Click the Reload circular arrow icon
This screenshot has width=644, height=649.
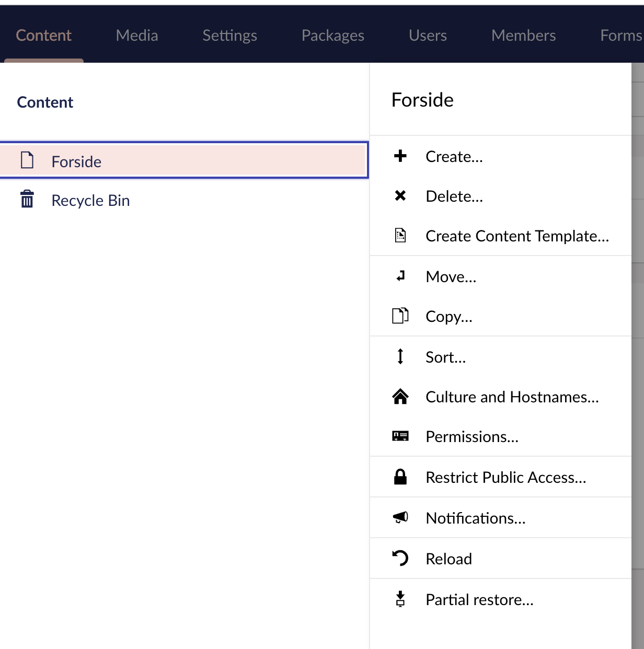[400, 558]
